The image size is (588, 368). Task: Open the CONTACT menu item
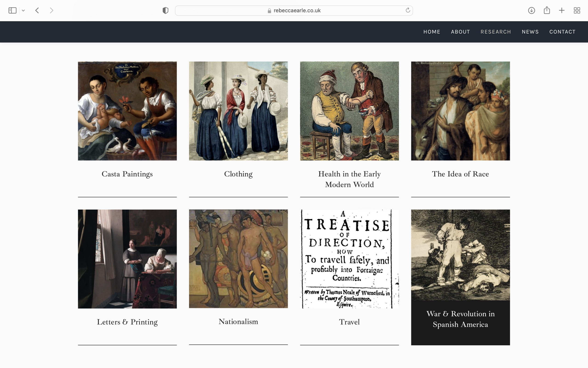tap(562, 32)
